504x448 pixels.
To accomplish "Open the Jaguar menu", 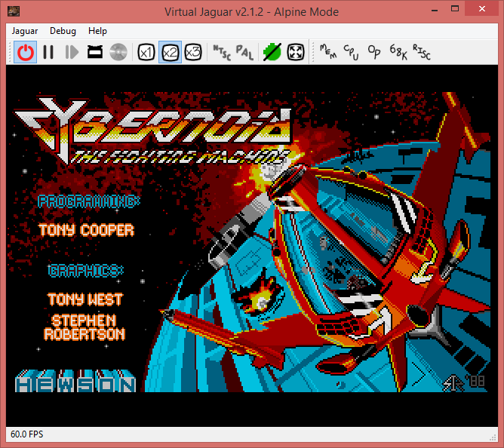I will tap(26, 31).
